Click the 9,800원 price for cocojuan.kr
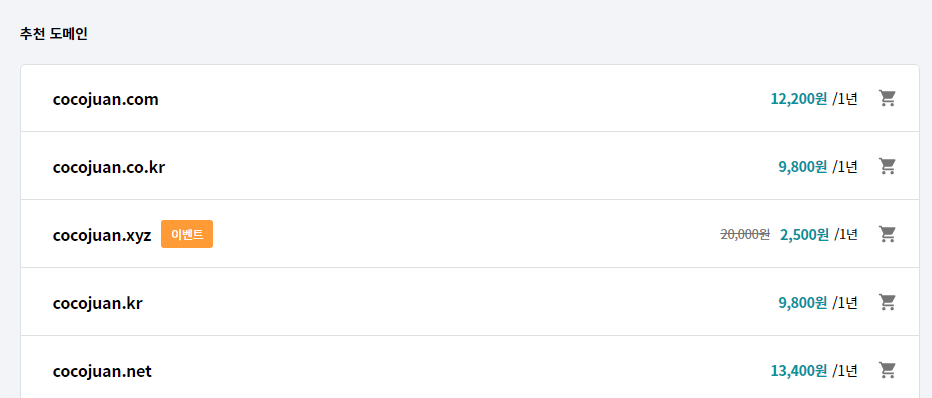Viewport: 932px width, 398px height. pyautogui.click(x=803, y=304)
